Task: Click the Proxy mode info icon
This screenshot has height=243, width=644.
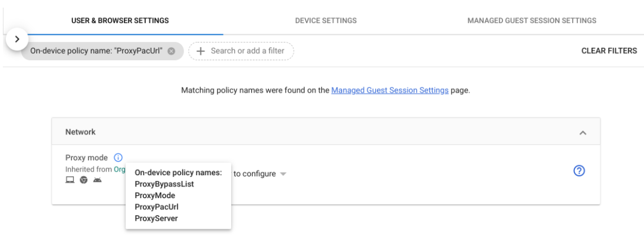Action: tap(117, 157)
